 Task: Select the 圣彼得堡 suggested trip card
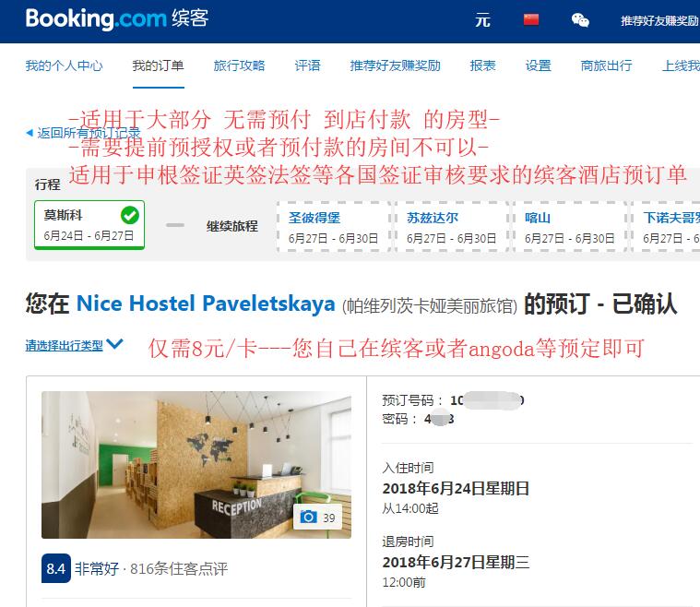(333, 227)
